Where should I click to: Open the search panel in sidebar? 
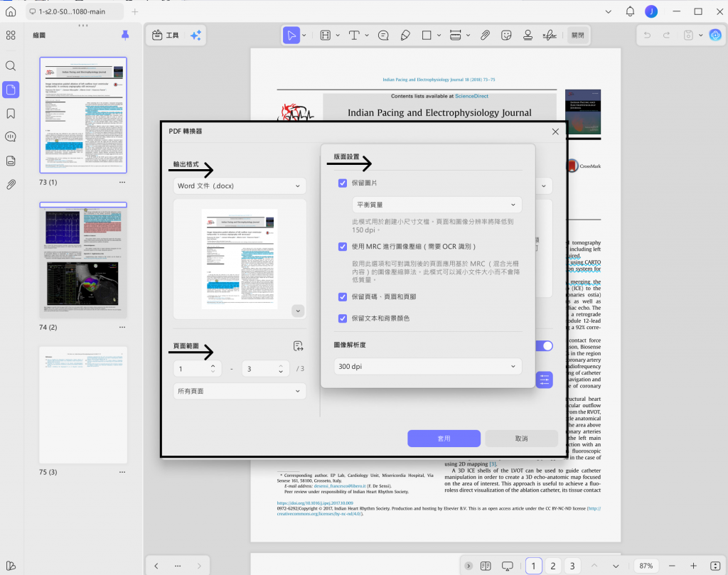(x=11, y=66)
